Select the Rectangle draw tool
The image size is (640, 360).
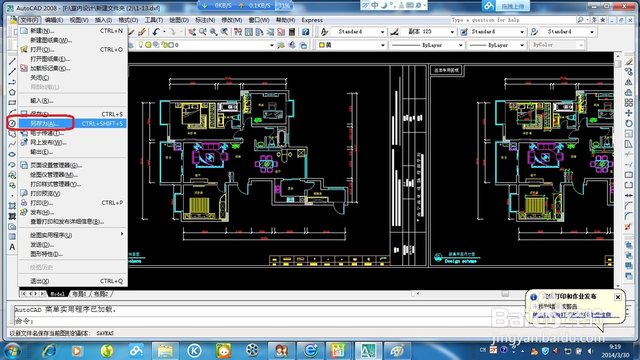pyautogui.click(x=12, y=102)
